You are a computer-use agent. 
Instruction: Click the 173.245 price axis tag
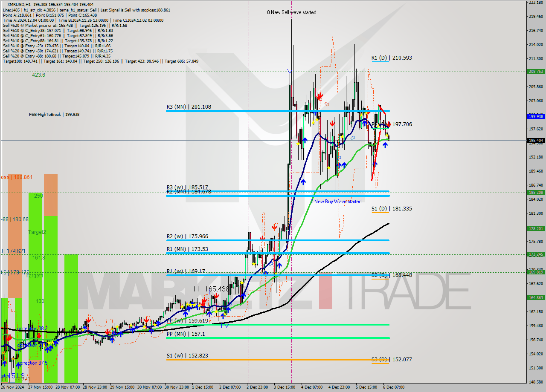coord(536,254)
